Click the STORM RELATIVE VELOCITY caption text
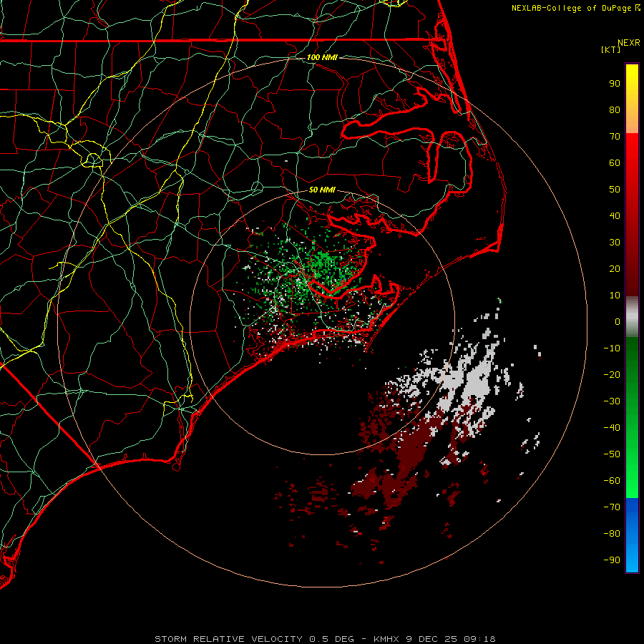 pyautogui.click(x=228, y=639)
